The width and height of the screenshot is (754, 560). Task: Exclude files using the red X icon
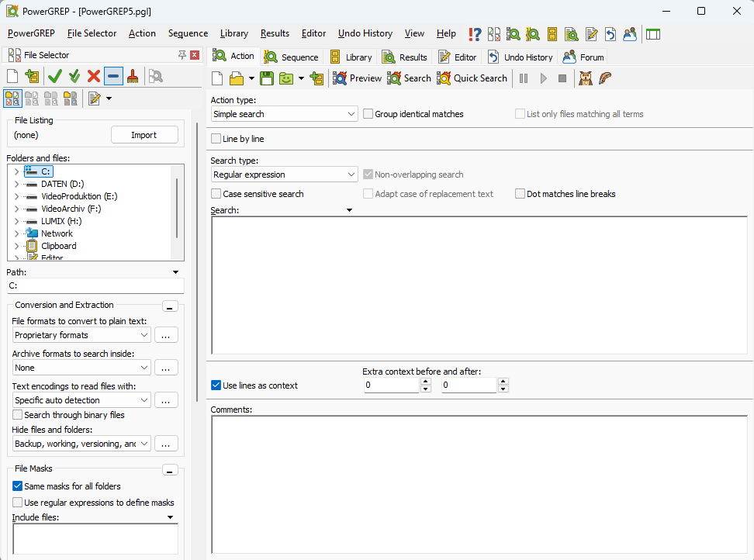[92, 77]
